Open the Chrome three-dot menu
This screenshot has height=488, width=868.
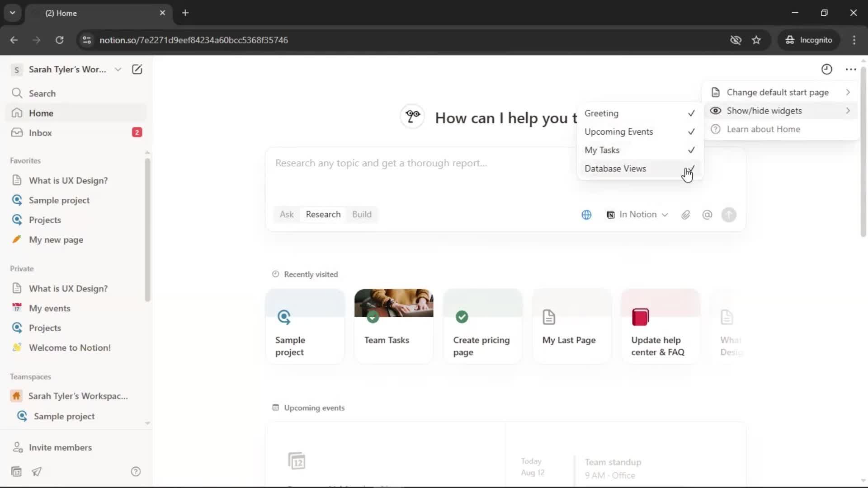(854, 40)
